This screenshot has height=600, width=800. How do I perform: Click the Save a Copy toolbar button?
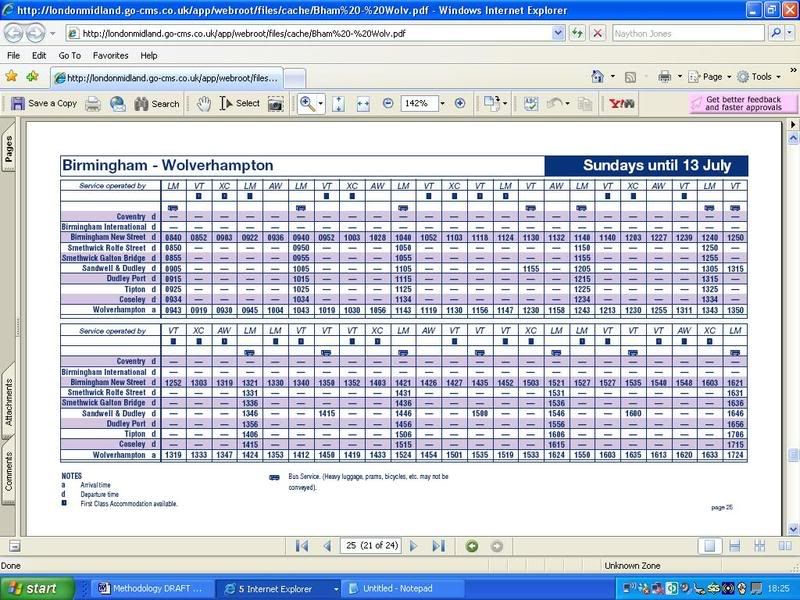click(44, 104)
